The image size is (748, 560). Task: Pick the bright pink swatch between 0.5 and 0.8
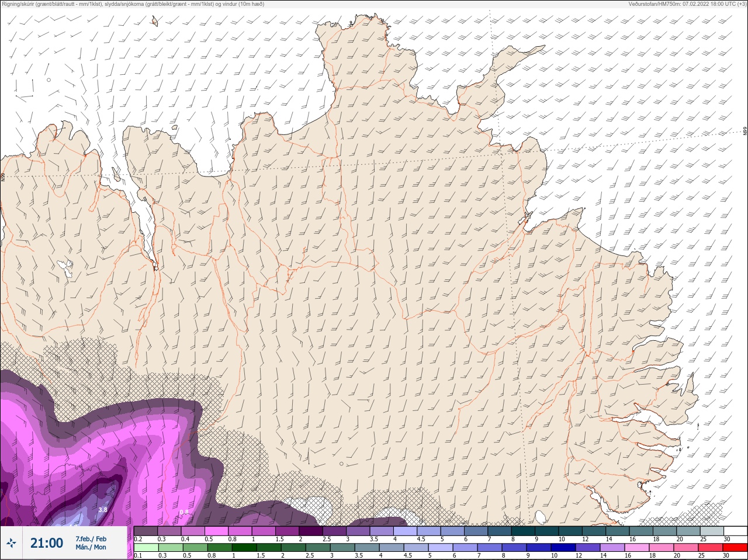click(x=216, y=531)
